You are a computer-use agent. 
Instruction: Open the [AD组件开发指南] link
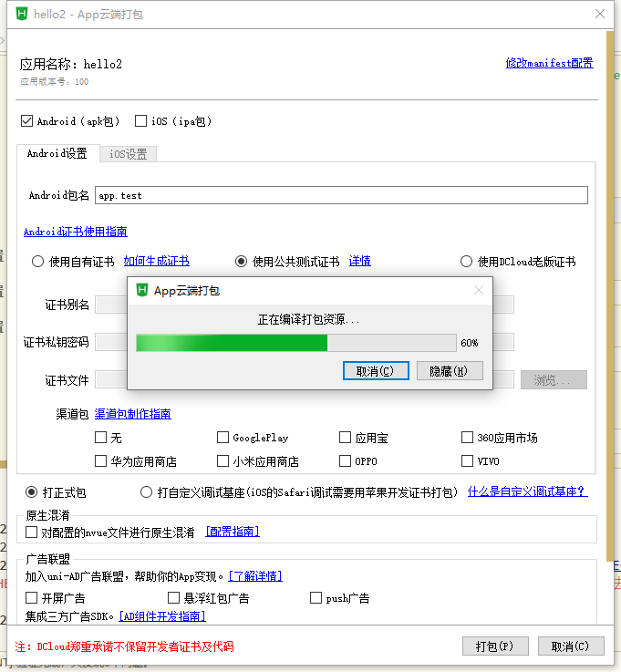coord(162,616)
